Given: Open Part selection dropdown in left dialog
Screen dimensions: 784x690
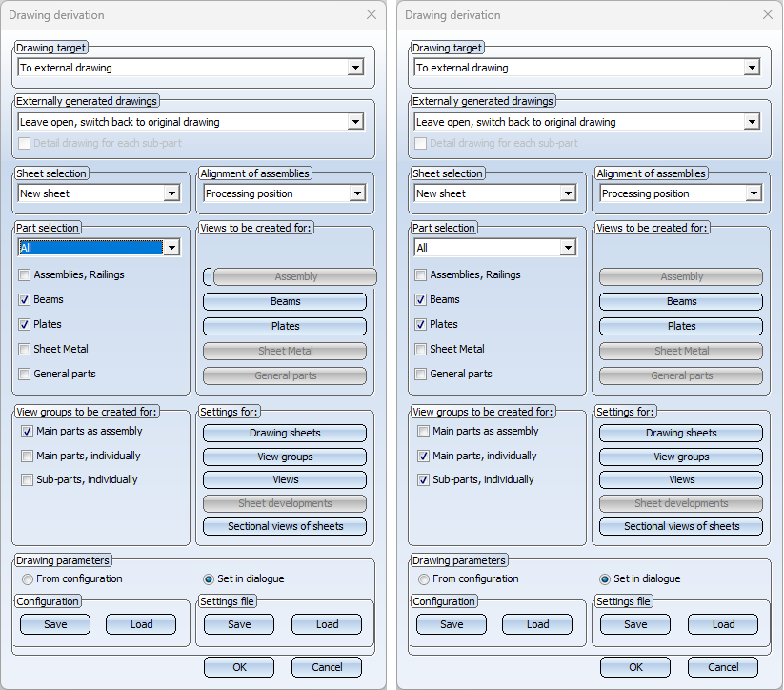Looking at the screenshot, I should pyautogui.click(x=171, y=247).
